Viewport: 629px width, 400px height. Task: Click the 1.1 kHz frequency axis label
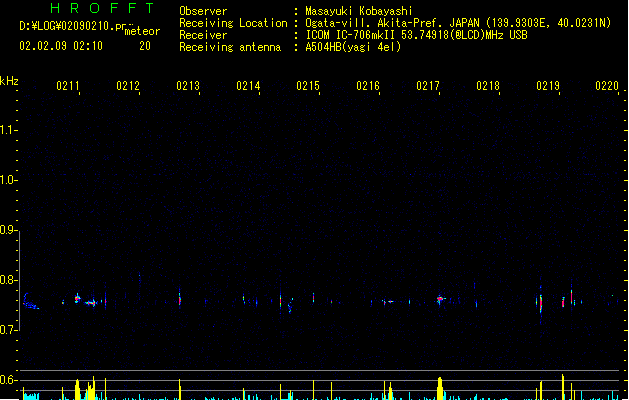[8, 130]
